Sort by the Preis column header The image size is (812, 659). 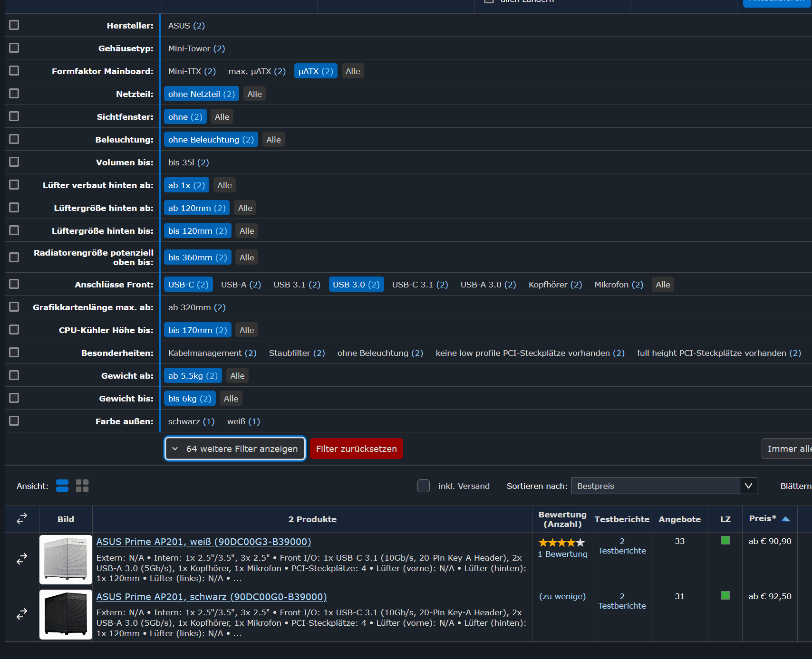pyautogui.click(x=763, y=518)
